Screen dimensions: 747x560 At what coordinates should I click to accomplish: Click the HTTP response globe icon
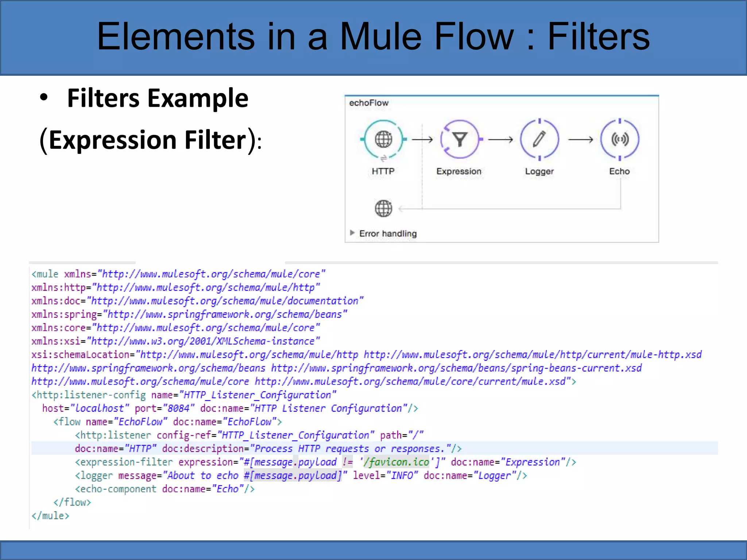click(383, 209)
